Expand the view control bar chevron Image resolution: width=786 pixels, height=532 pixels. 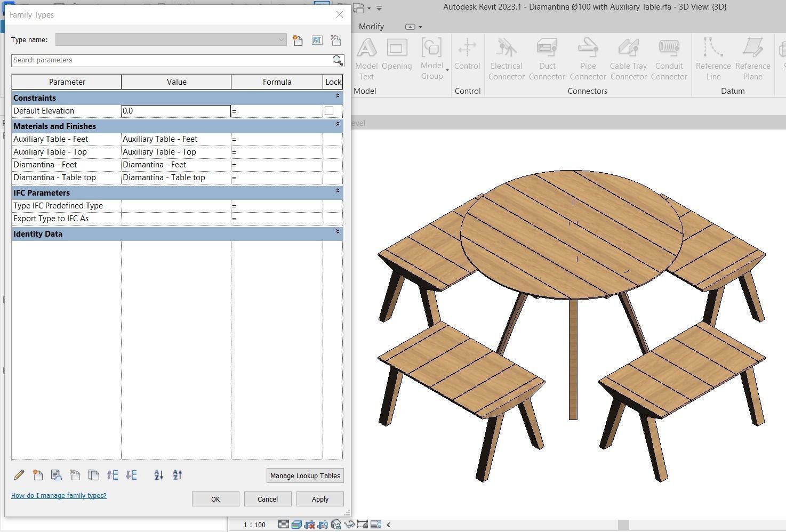388,525
